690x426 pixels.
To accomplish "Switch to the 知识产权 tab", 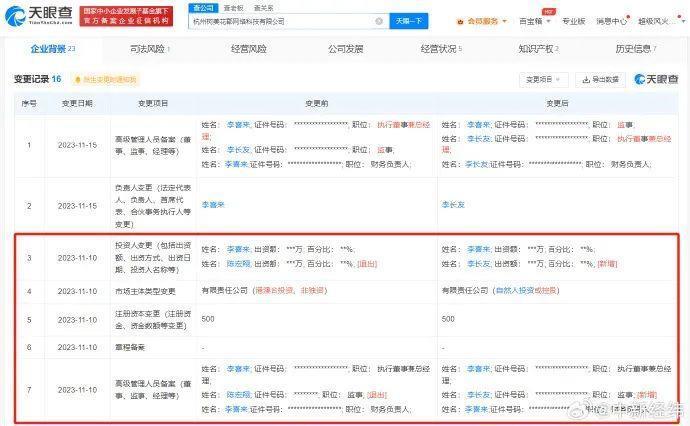I will pyautogui.click(x=538, y=49).
